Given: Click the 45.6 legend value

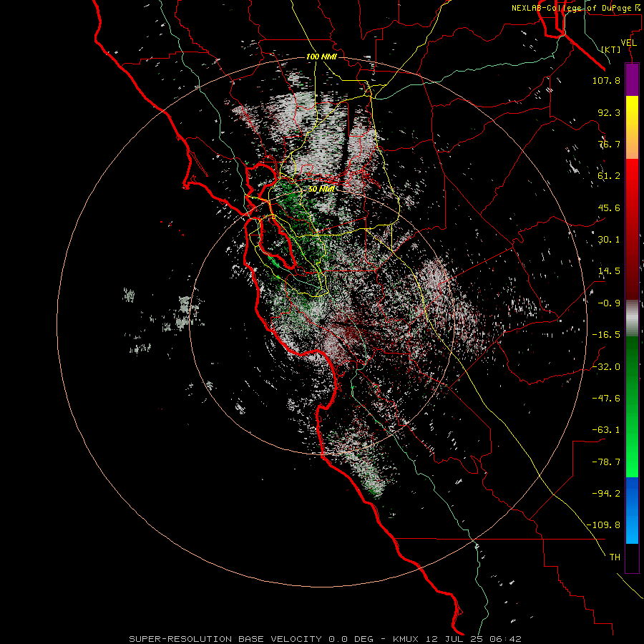Looking at the screenshot, I should (x=609, y=208).
